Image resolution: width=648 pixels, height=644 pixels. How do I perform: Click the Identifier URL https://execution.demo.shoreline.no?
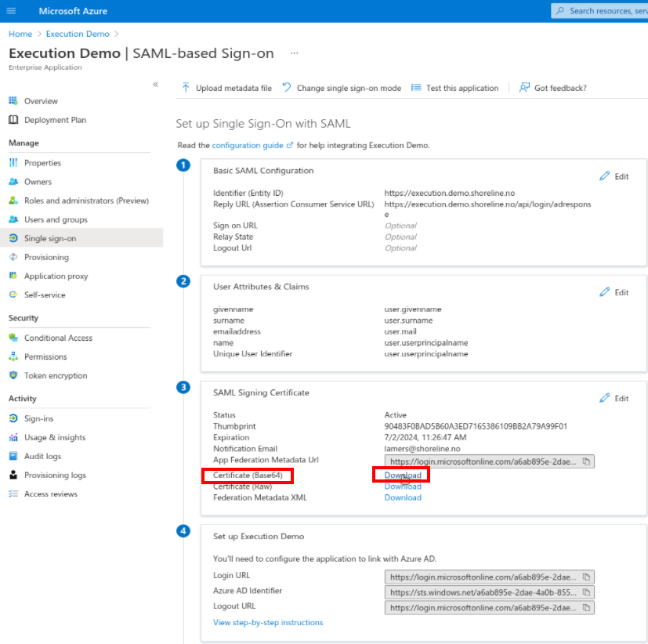449,193
